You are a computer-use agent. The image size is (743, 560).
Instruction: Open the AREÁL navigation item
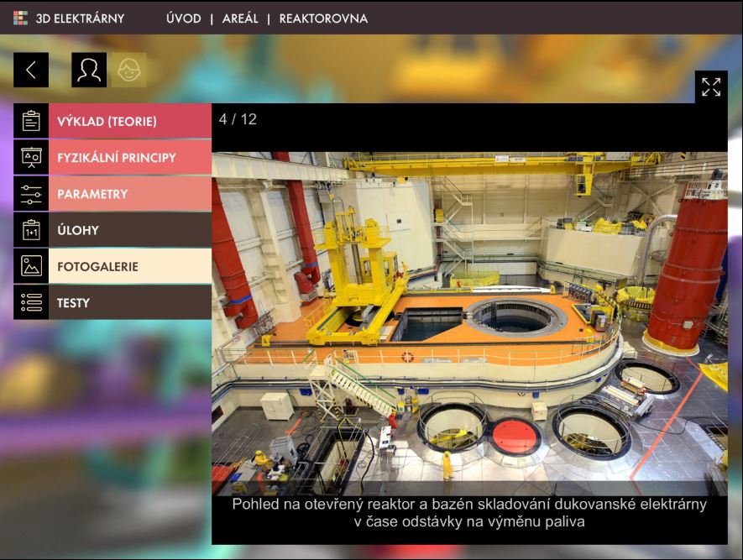tap(240, 18)
